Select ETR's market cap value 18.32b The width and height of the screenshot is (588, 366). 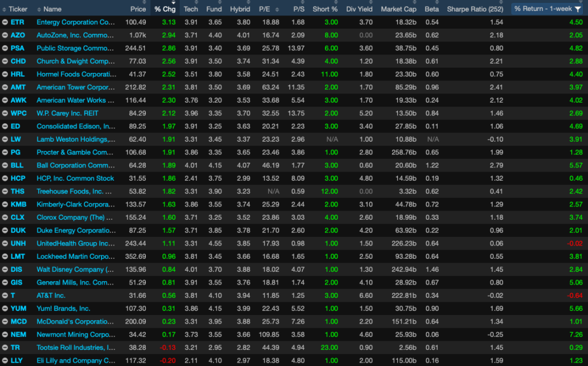point(406,22)
